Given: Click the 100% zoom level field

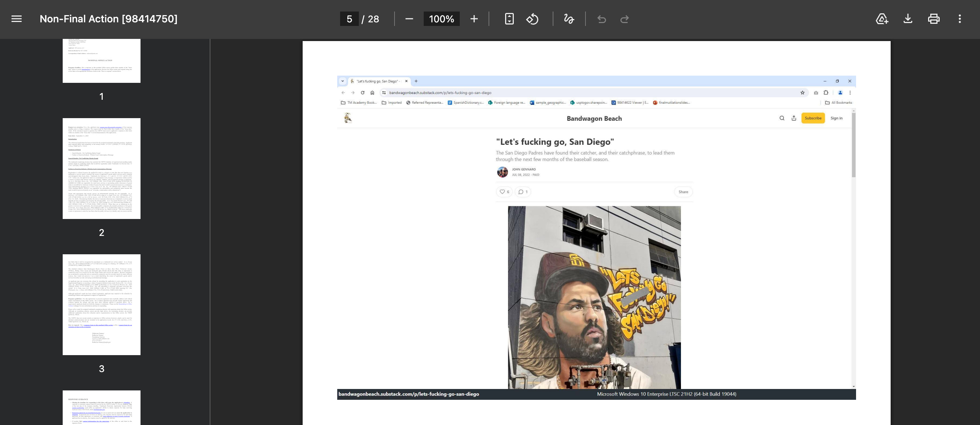Looking at the screenshot, I should tap(441, 19).
